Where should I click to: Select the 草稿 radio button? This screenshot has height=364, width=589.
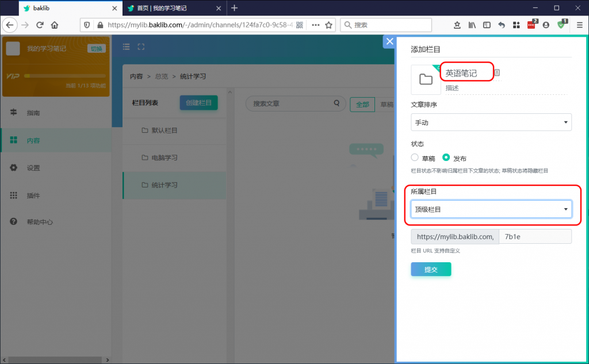tap(415, 158)
